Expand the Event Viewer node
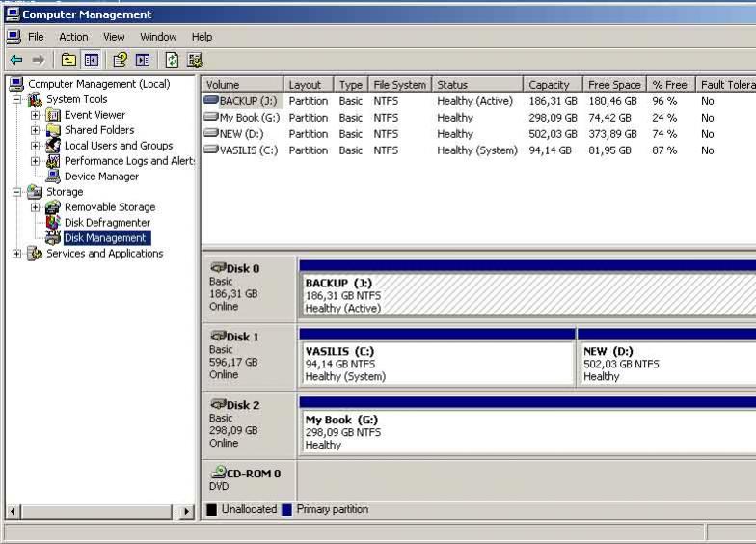 (x=35, y=116)
